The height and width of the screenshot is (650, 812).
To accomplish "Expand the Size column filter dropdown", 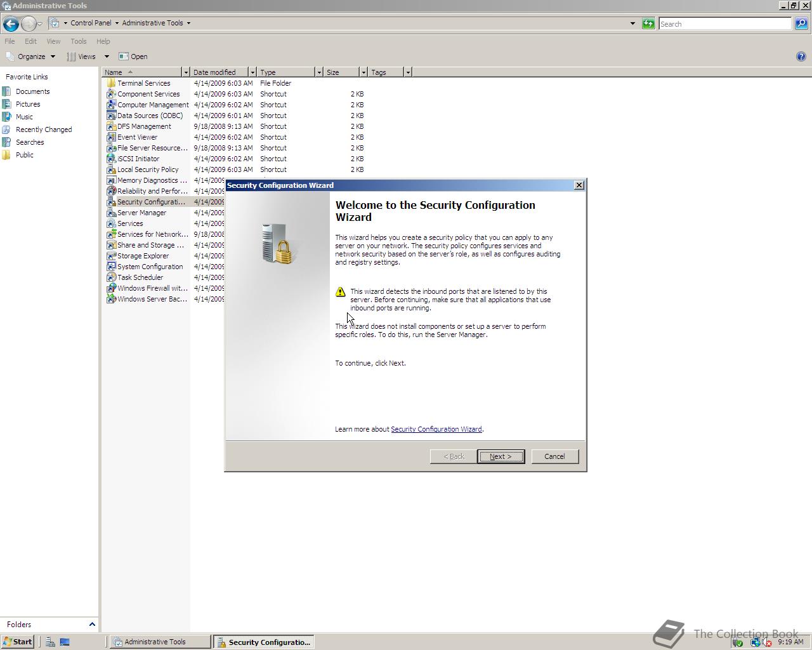I will pos(363,72).
